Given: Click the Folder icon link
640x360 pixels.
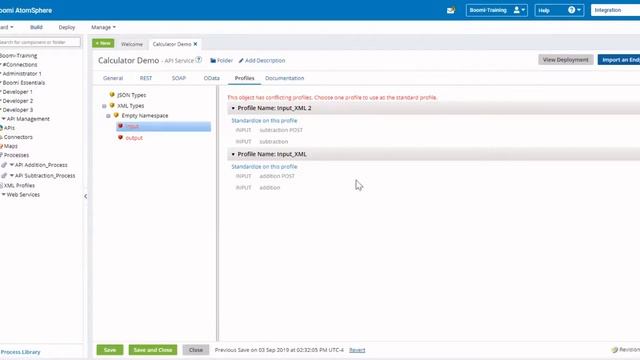Looking at the screenshot, I should click(221, 60).
